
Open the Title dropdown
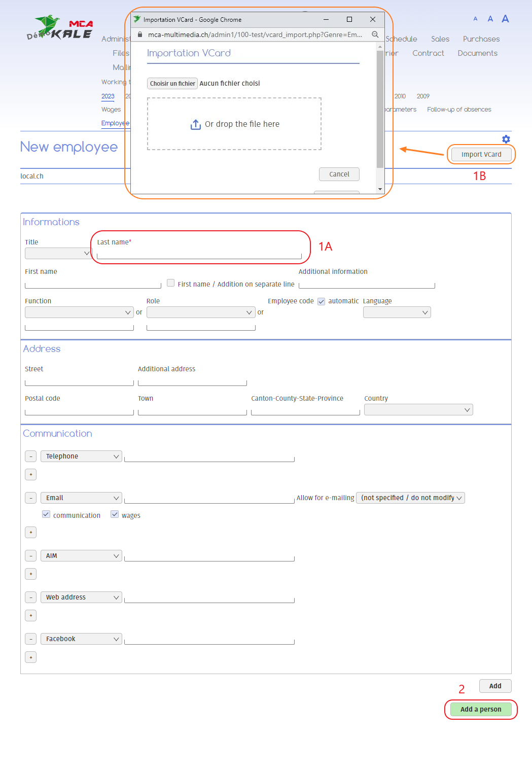(57, 253)
